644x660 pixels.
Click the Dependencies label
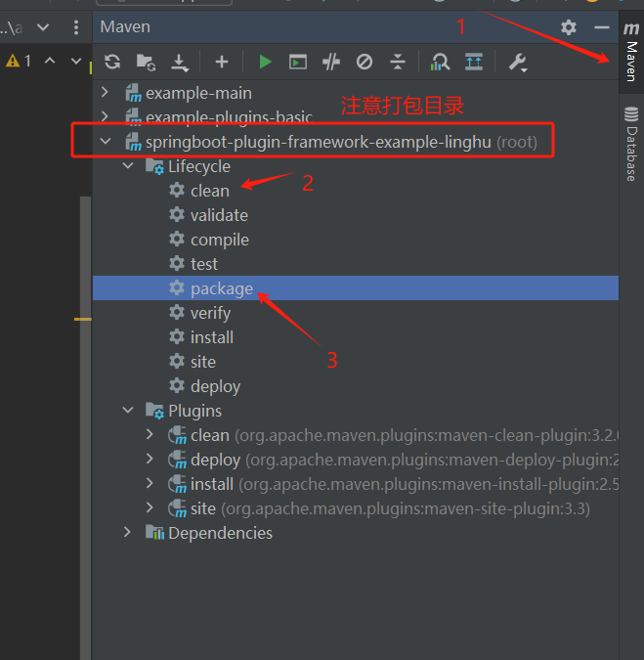(x=220, y=533)
